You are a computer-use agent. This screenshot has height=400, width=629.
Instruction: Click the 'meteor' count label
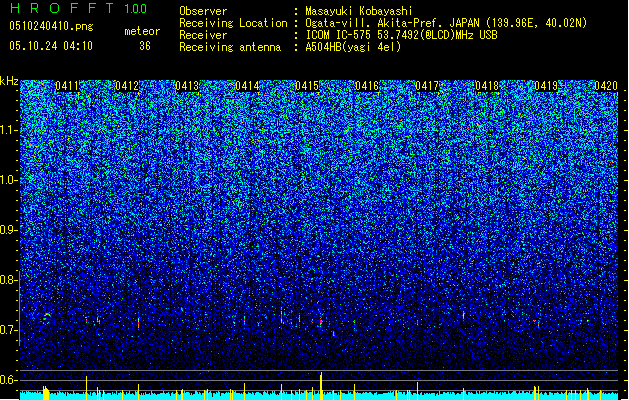[142, 31]
